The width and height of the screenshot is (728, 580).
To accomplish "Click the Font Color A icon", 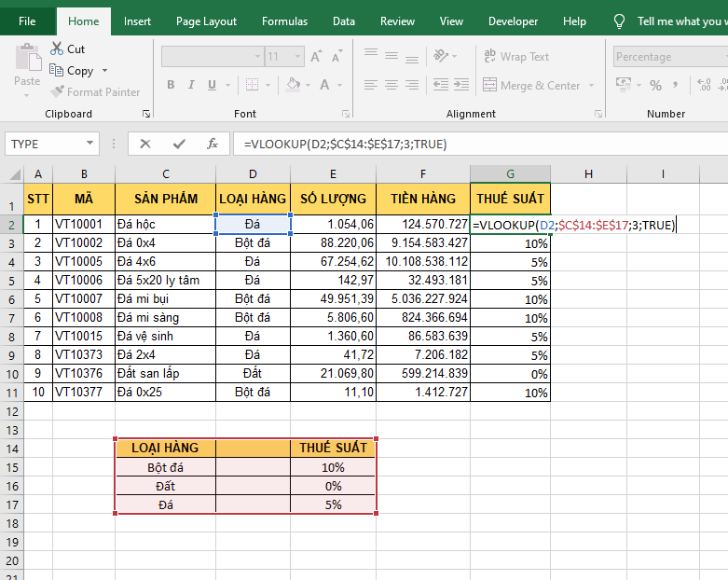I will click(324, 85).
